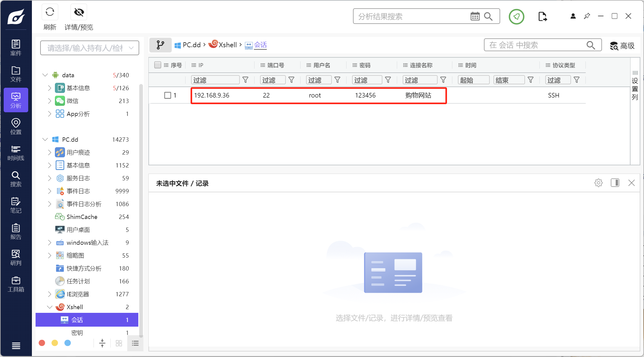Open the 时间线 timeline sidebar icon
Image resolution: width=644 pixels, height=357 pixels.
point(16,153)
